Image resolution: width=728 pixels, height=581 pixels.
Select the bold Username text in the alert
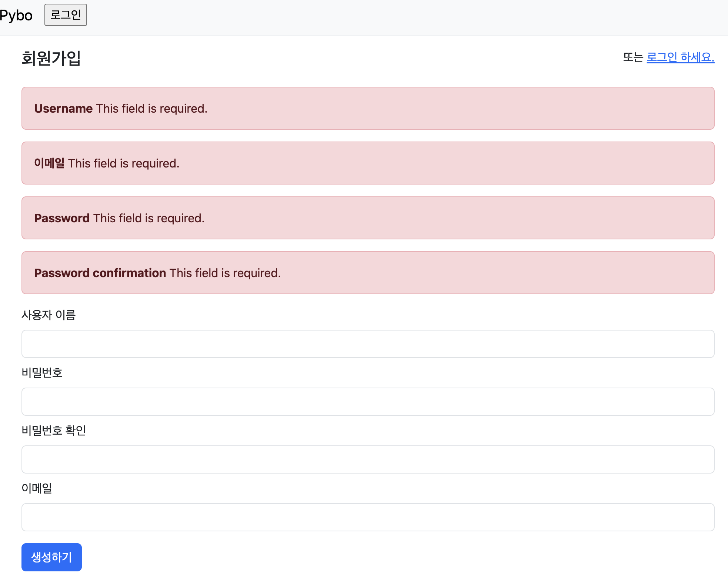click(63, 108)
